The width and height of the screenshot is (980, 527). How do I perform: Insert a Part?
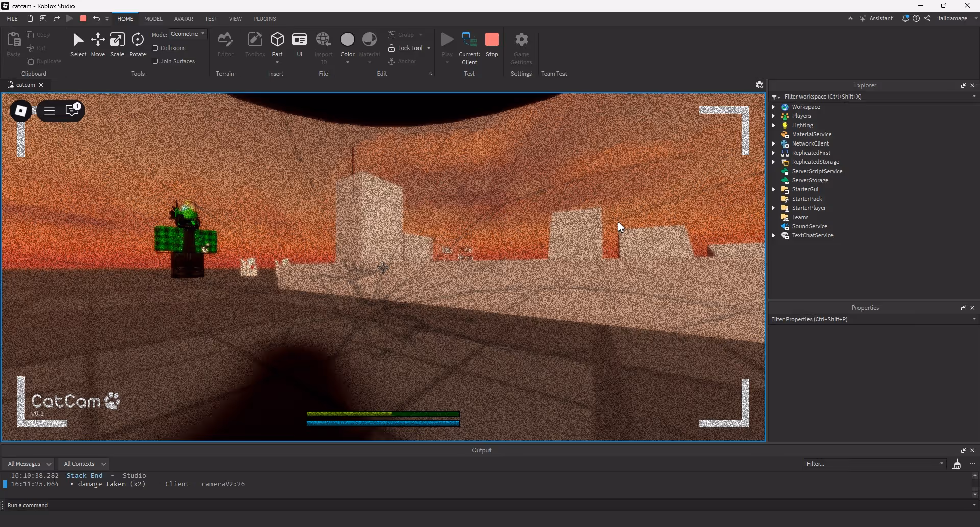point(277,47)
